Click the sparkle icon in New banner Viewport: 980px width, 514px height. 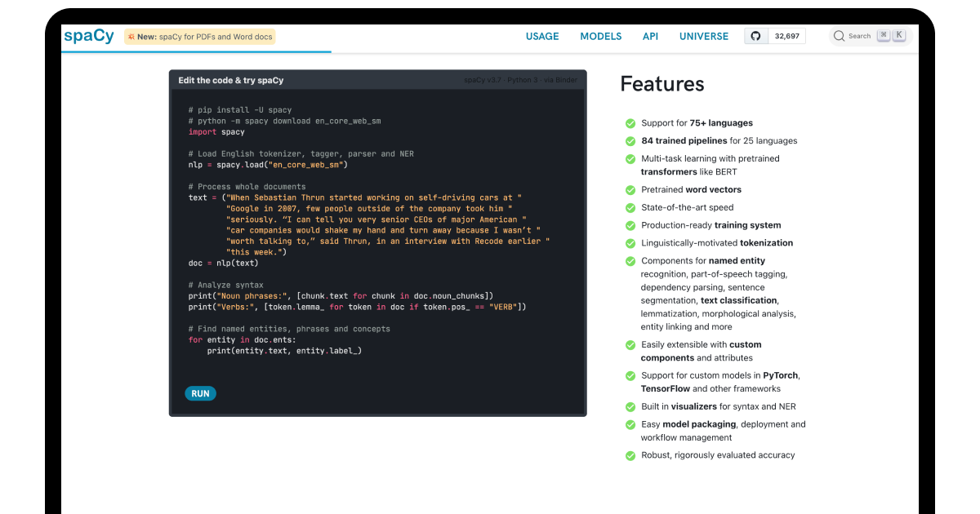coord(131,37)
